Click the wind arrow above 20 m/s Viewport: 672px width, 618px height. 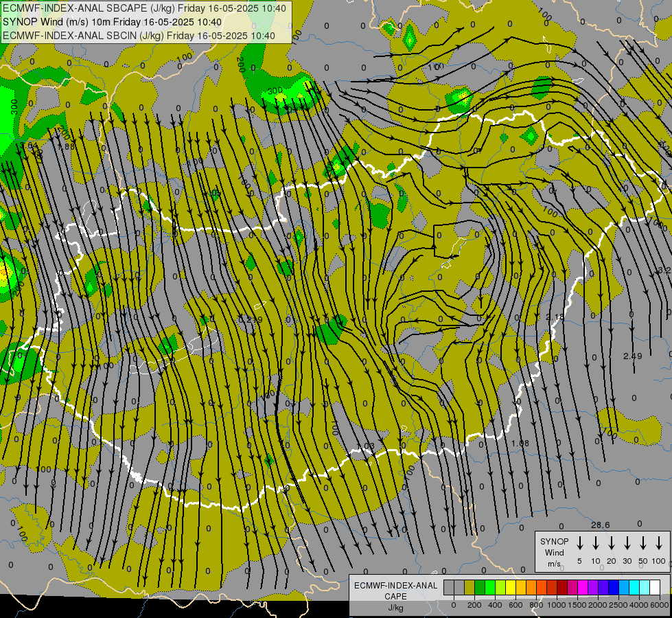point(611,543)
